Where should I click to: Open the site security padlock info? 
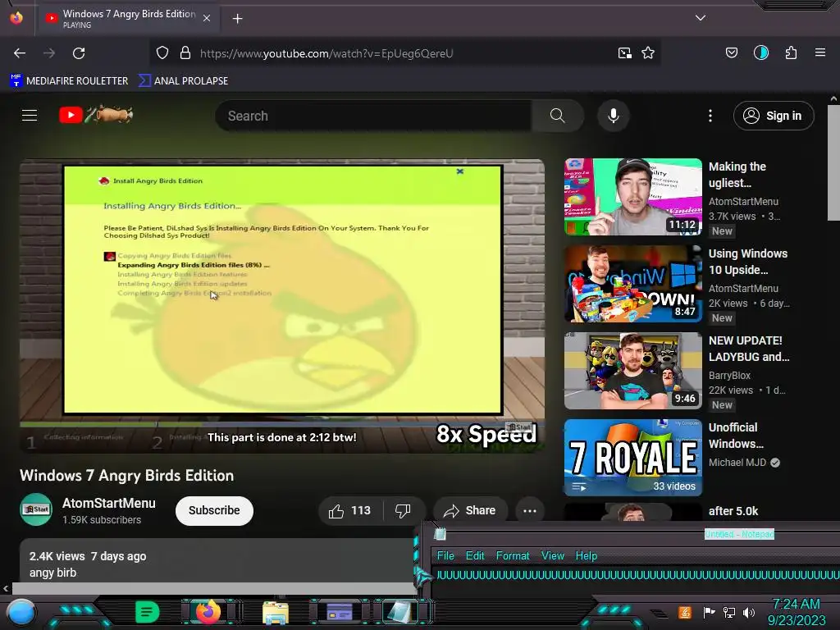(x=185, y=53)
